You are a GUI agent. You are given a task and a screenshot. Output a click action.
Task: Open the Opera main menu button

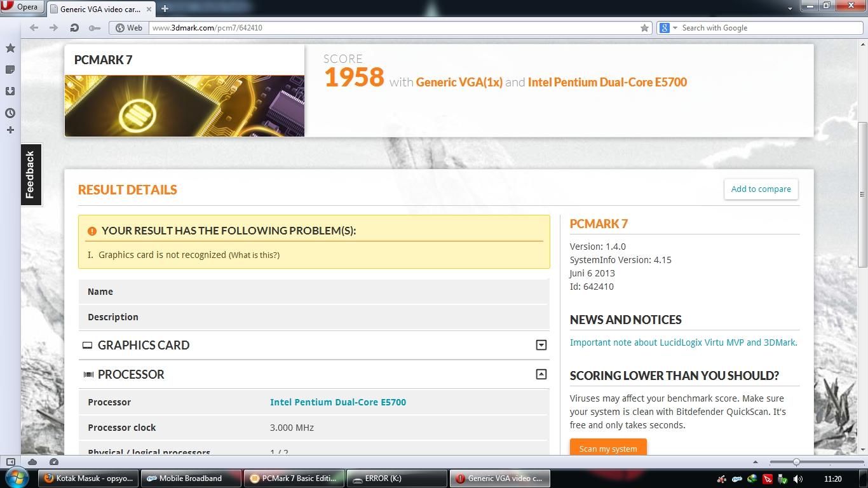(22, 7)
